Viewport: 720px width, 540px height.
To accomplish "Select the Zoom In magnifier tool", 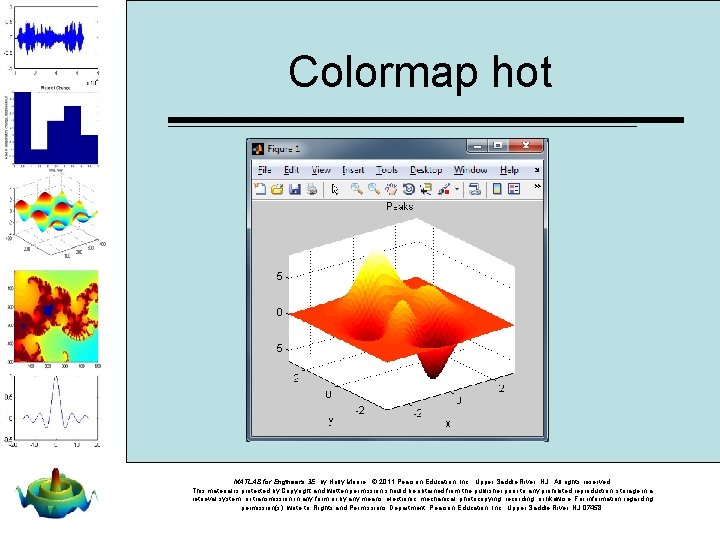I will 356,189.
